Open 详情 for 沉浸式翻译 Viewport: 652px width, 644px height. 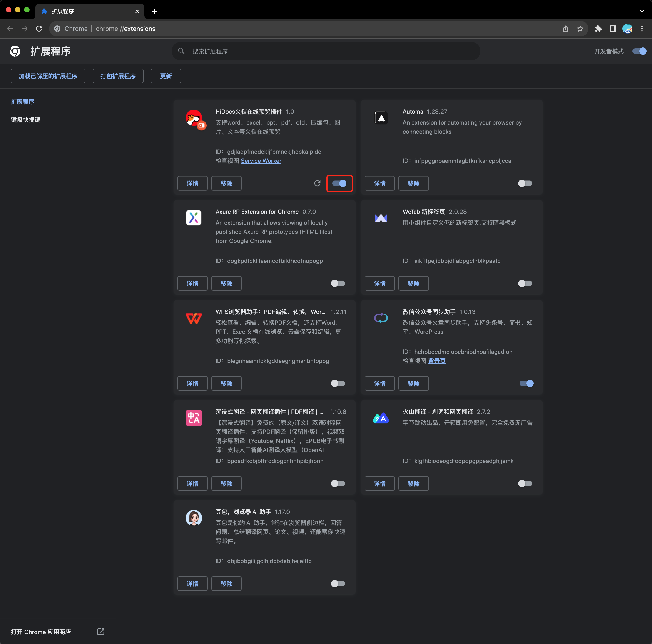point(192,483)
